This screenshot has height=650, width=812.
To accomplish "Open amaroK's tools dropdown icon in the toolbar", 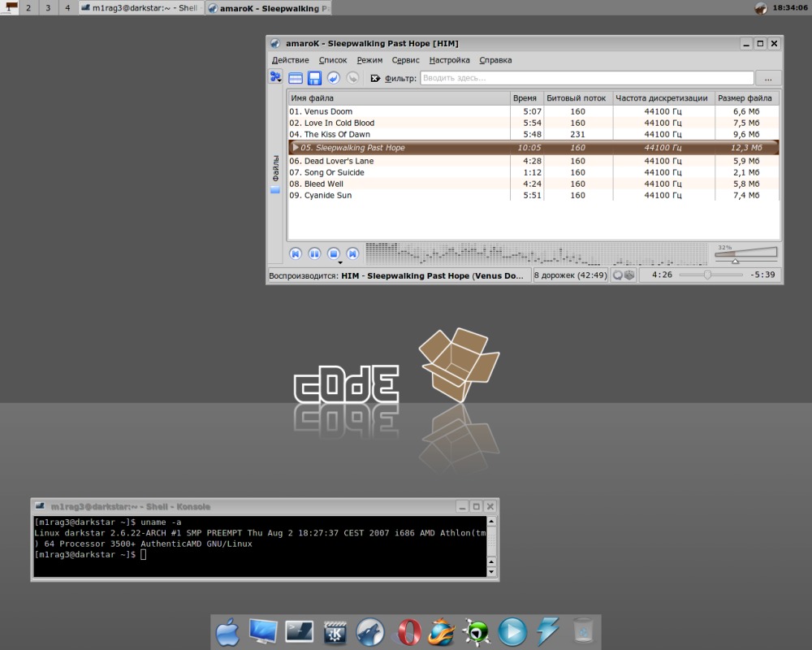I will tap(275, 77).
